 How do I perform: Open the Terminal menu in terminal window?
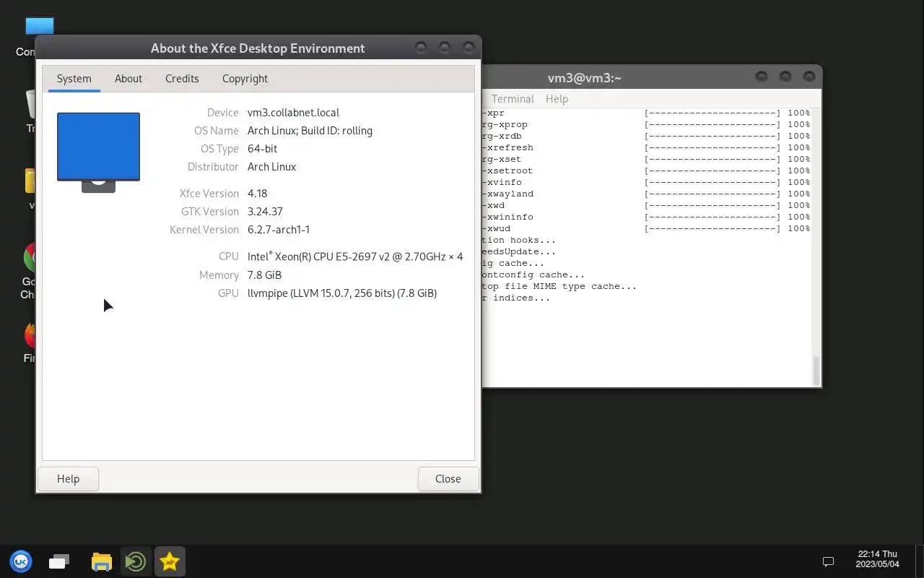(513, 99)
